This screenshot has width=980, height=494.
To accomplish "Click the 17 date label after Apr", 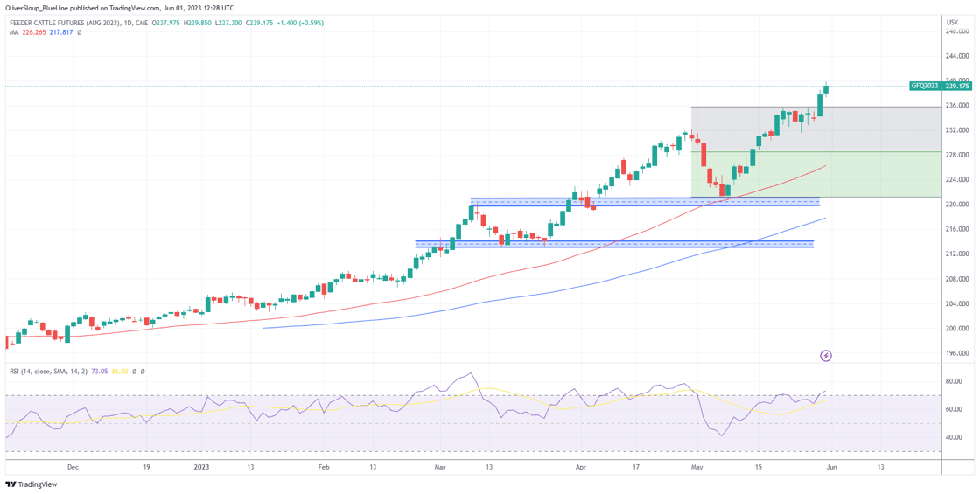I will (x=635, y=467).
